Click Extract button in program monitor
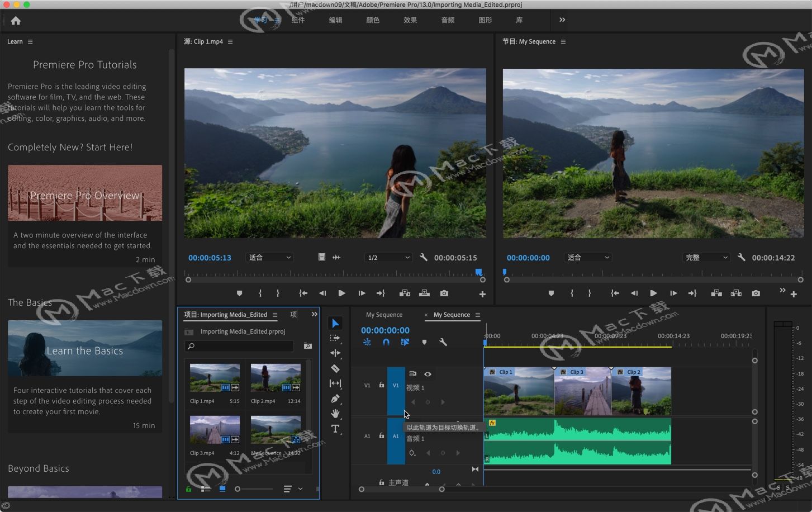 (736, 293)
